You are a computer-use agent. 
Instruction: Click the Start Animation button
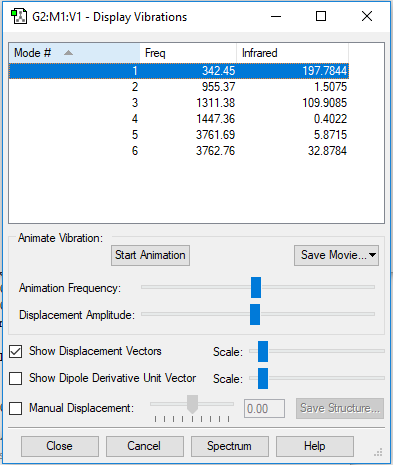click(150, 255)
